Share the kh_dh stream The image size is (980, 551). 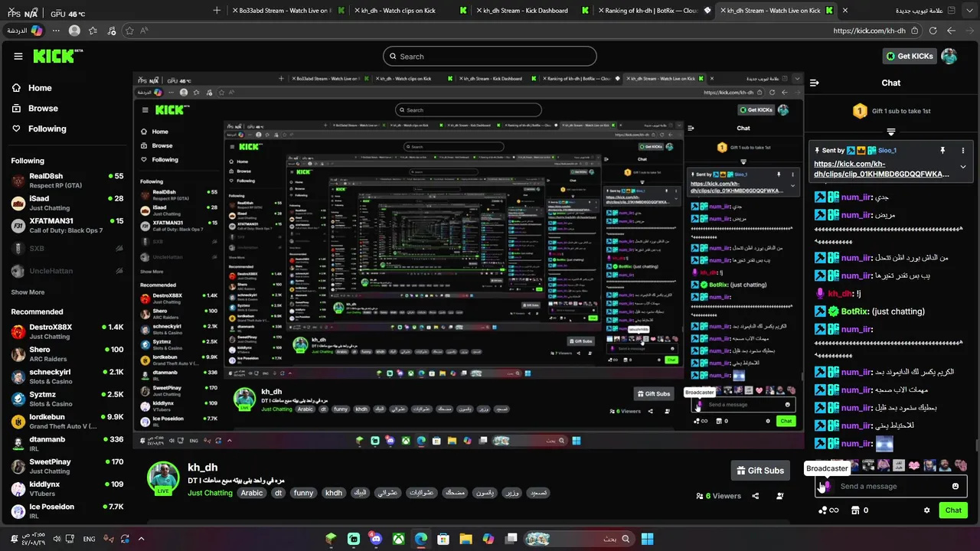point(756,496)
